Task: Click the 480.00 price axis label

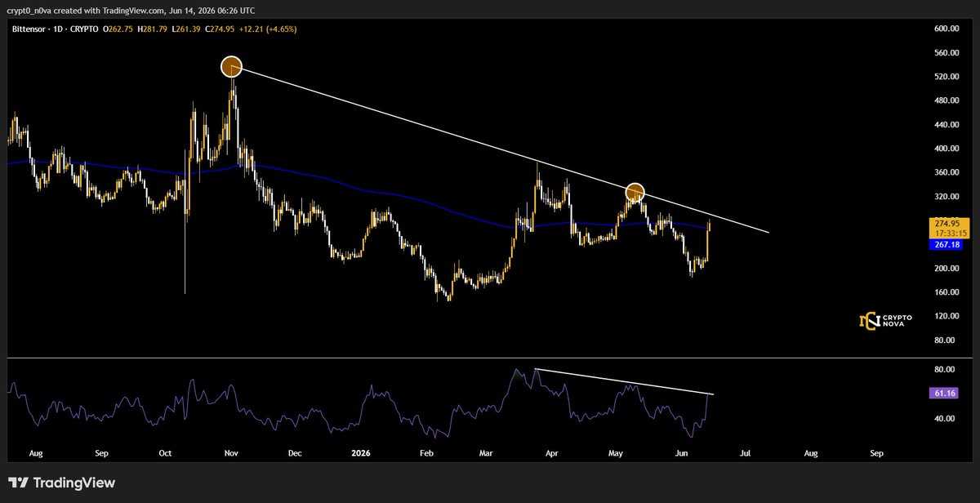Action: coord(946,101)
